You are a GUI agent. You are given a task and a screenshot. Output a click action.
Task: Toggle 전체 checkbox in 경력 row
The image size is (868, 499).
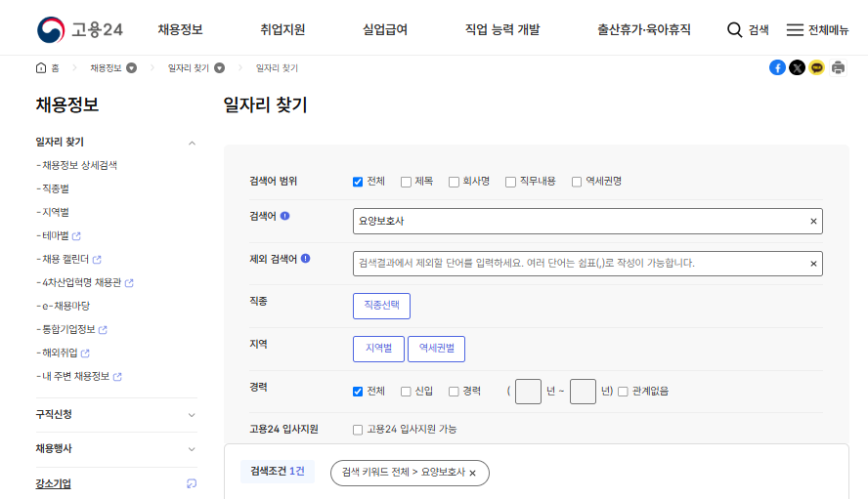tap(358, 392)
